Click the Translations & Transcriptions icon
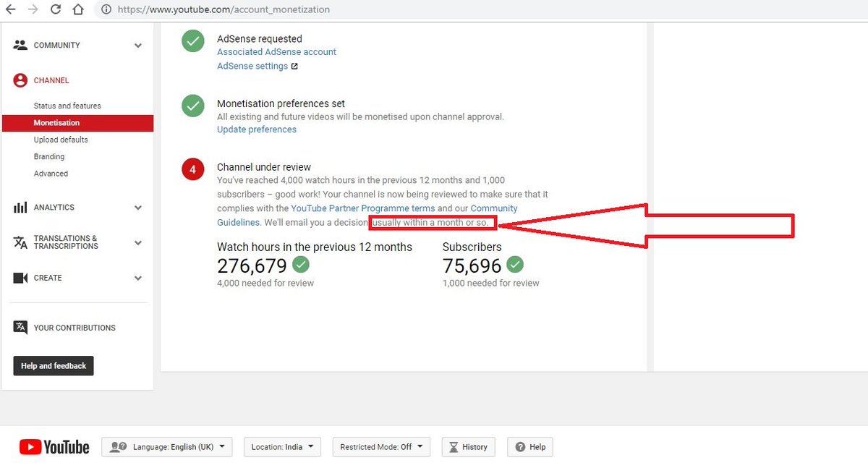The height and width of the screenshot is (468, 868). [x=20, y=242]
